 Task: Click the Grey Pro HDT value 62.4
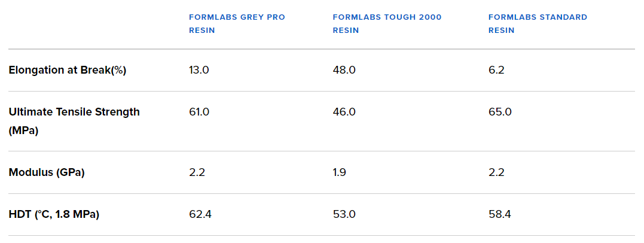200,214
